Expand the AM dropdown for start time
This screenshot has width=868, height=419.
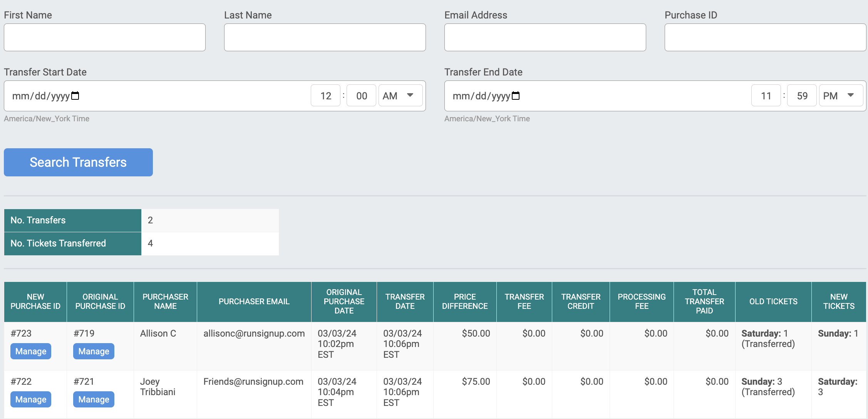[400, 96]
